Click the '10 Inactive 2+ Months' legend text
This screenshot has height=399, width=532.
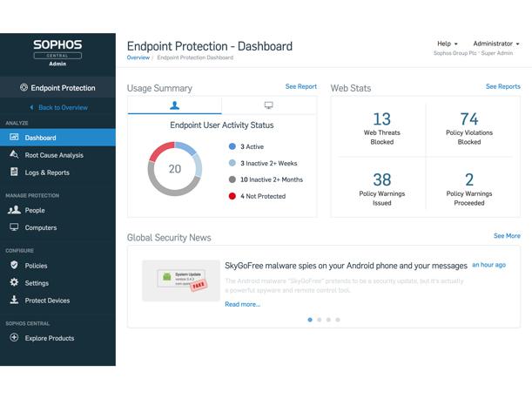click(272, 179)
